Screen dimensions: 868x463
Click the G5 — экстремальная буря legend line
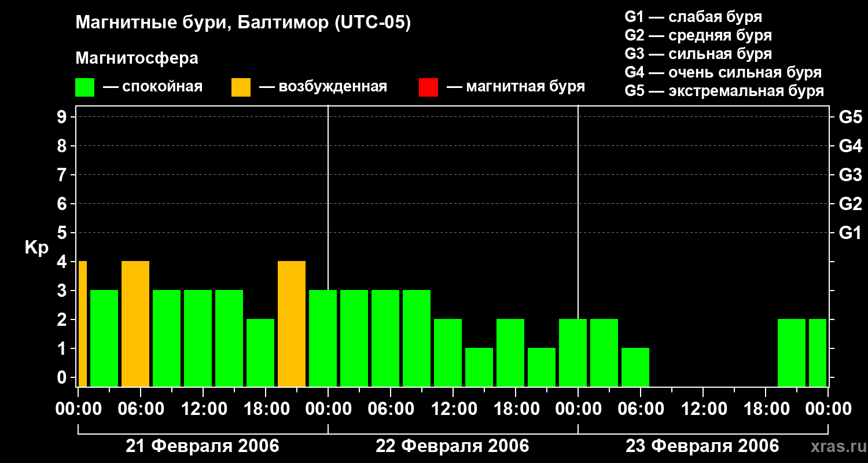pos(724,91)
